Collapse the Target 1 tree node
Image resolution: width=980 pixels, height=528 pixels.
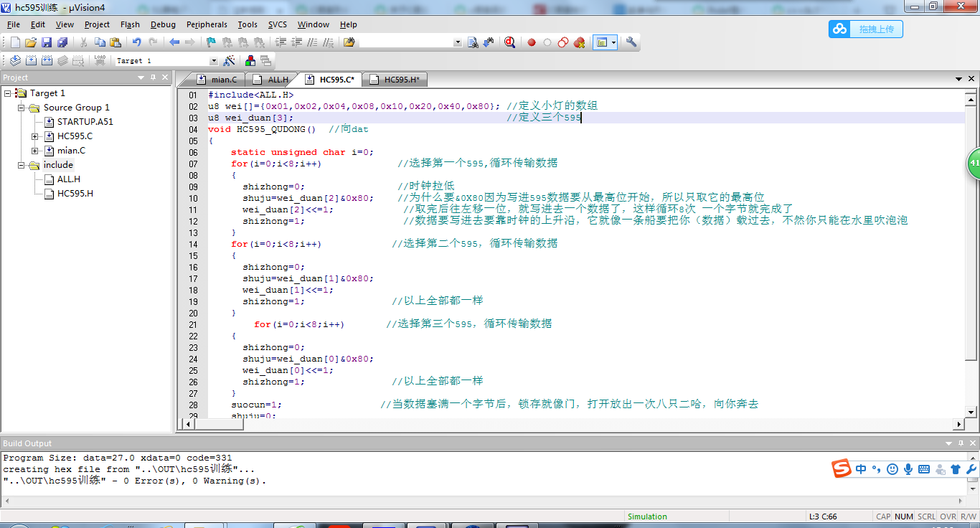pos(7,93)
